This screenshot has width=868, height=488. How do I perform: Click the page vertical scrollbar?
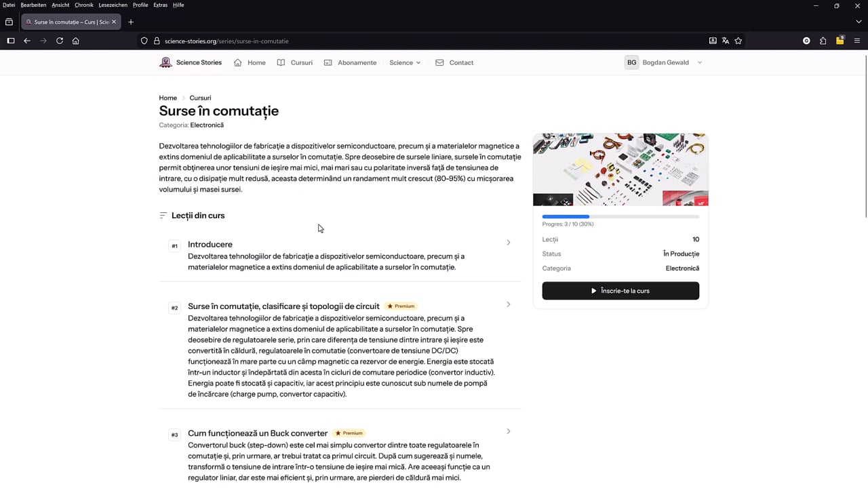[x=866, y=136]
